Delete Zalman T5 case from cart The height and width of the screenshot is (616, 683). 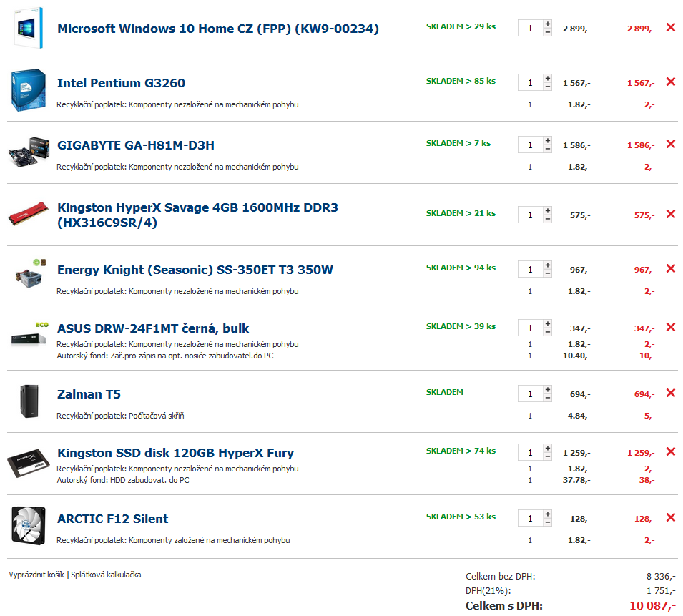tap(670, 393)
